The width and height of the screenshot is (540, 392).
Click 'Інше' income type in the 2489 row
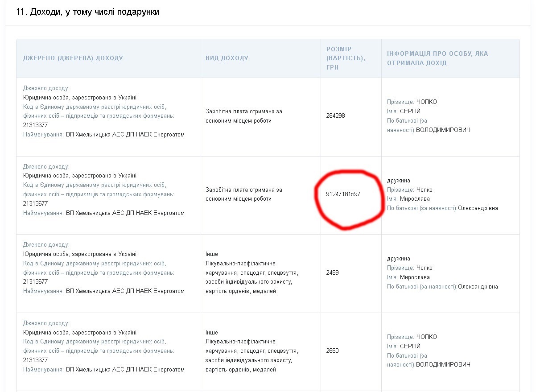point(212,254)
